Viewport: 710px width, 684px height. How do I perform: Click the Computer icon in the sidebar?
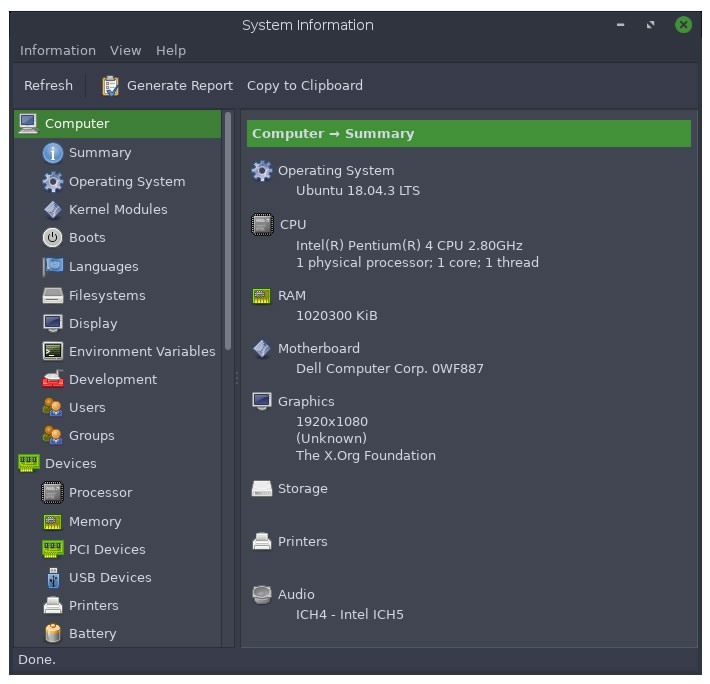(x=28, y=124)
